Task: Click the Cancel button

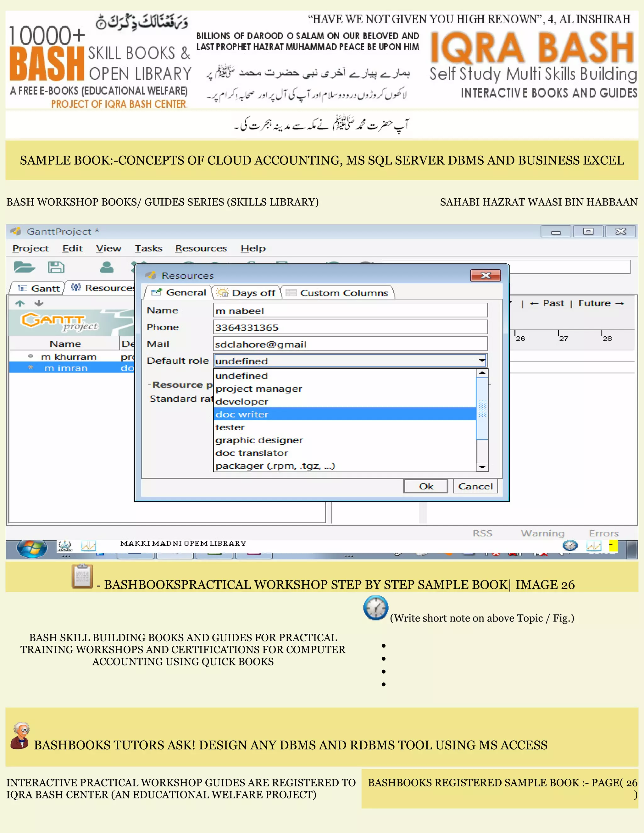Action: [475, 486]
